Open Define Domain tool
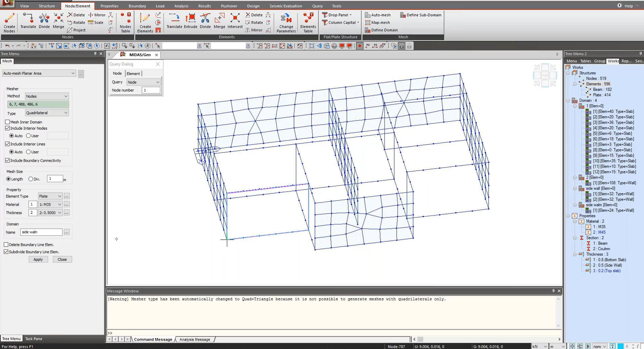 381,30
